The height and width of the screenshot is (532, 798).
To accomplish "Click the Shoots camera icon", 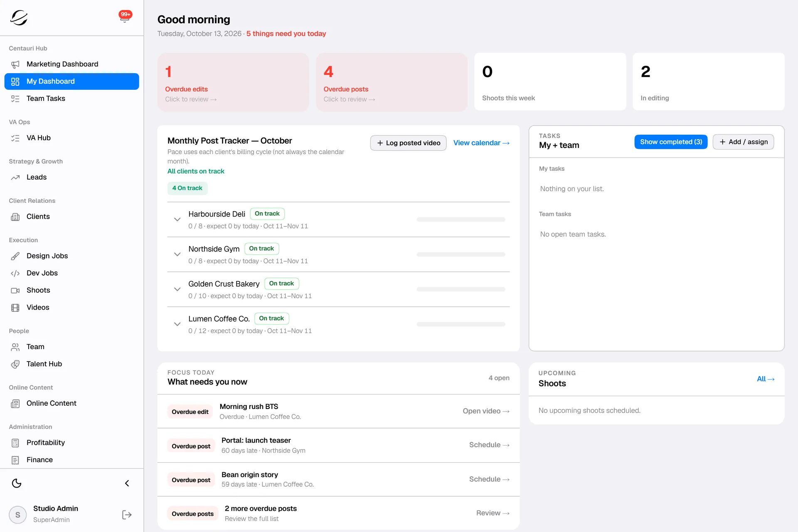I will click(x=15, y=291).
